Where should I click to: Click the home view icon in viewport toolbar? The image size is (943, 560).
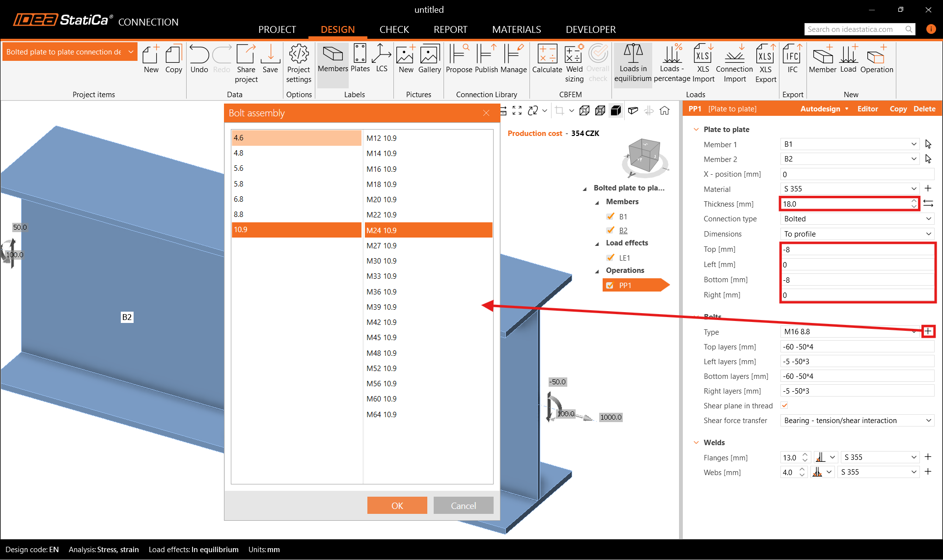pos(665,111)
